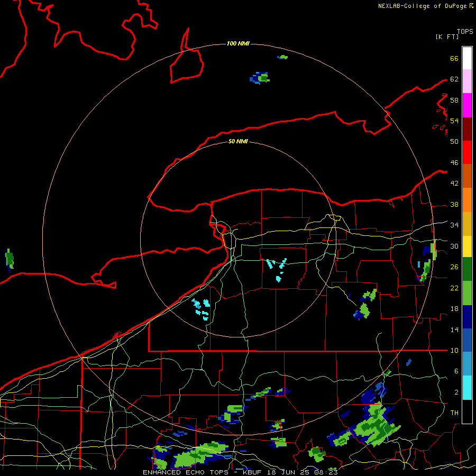
Task: Pick the navy blue legend swatch
Action: [467, 317]
